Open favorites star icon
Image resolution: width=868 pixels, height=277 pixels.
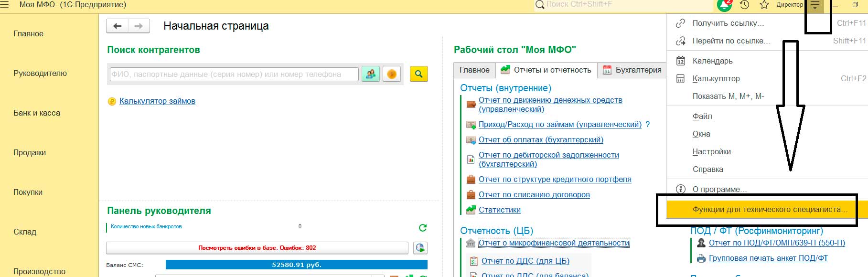[x=764, y=5]
